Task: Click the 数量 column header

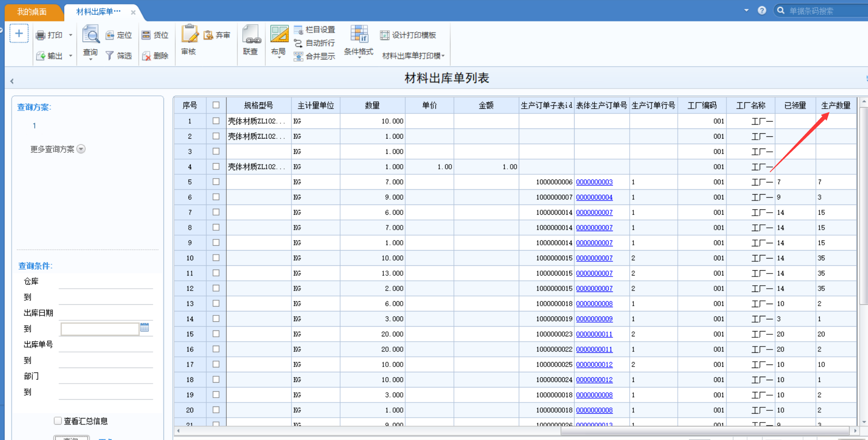Action: [x=372, y=105]
